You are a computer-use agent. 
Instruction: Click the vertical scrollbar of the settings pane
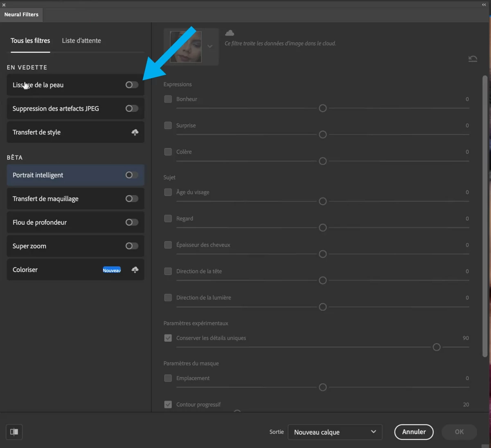coord(485,217)
